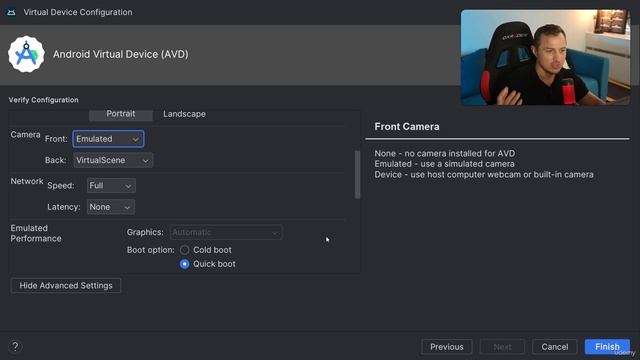Click the 'Network' section label
640x360 pixels.
pyautogui.click(x=27, y=181)
